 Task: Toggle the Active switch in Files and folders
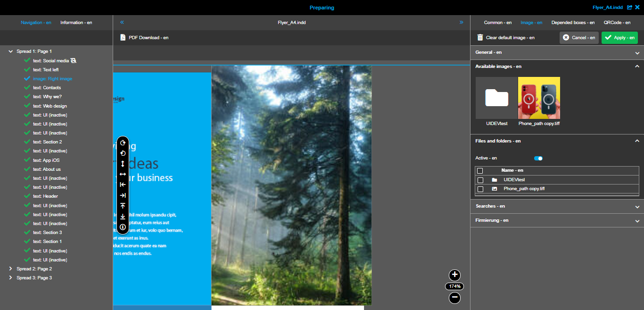coord(537,159)
